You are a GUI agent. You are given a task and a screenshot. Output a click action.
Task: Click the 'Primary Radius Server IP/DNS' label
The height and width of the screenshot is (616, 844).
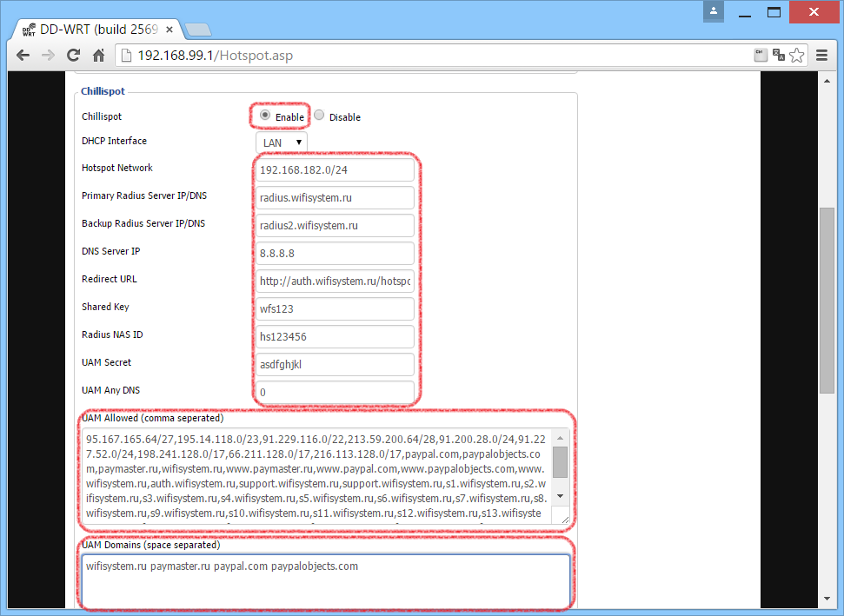(x=144, y=195)
